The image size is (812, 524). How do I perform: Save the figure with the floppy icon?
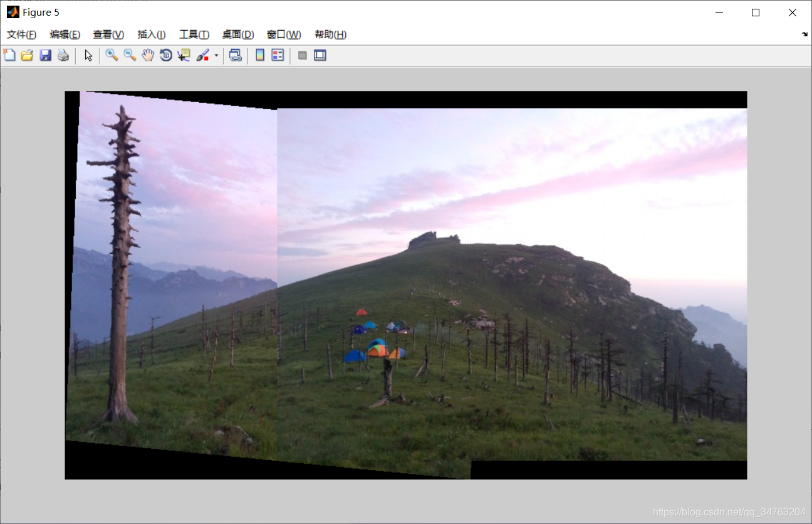45,55
